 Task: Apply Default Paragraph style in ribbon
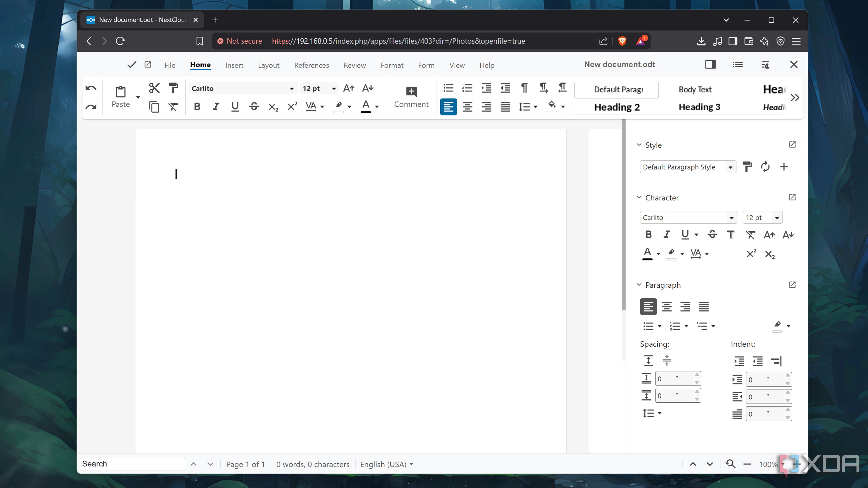pos(617,90)
